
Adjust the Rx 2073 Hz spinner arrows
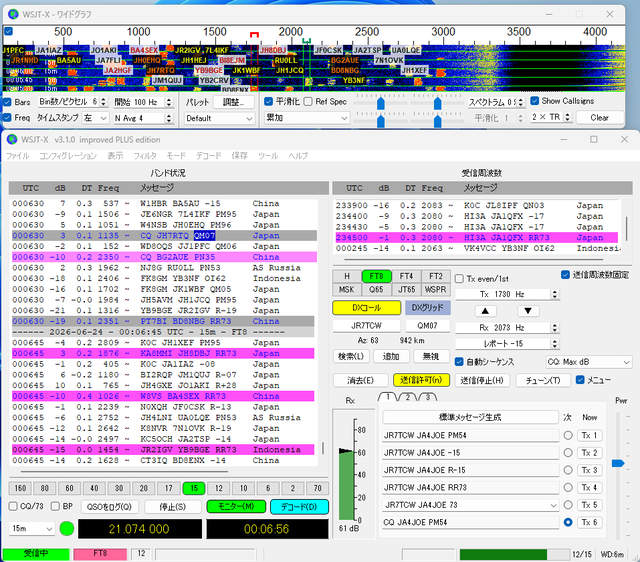(554, 328)
